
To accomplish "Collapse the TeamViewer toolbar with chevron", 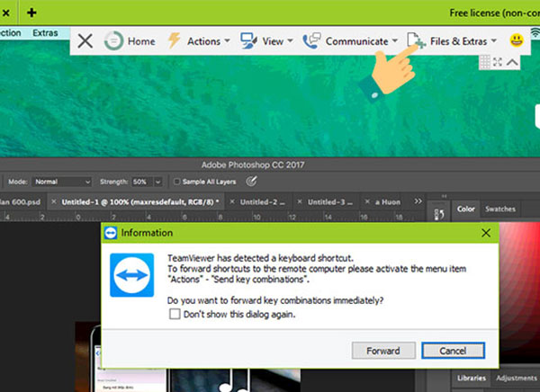I will (x=512, y=62).
